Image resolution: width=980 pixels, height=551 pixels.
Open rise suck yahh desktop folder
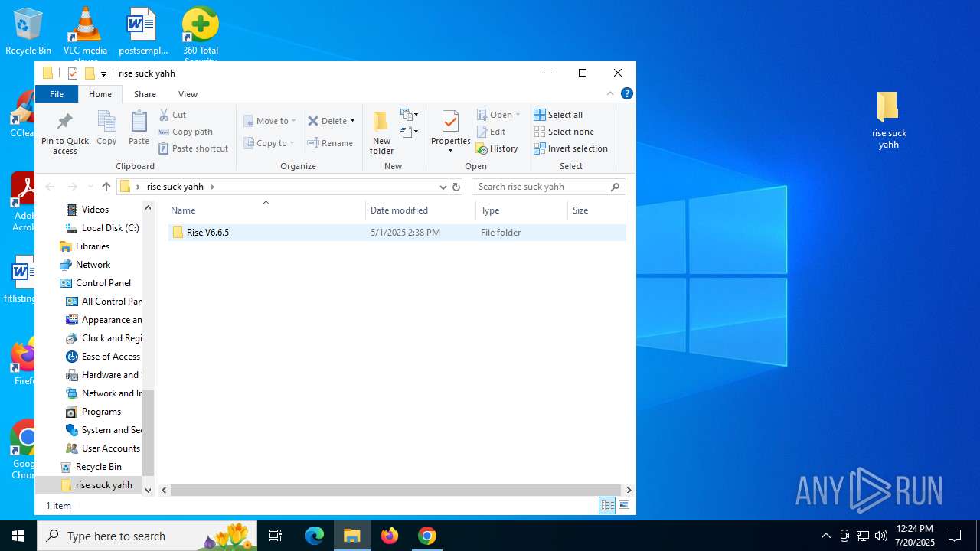[x=888, y=120]
